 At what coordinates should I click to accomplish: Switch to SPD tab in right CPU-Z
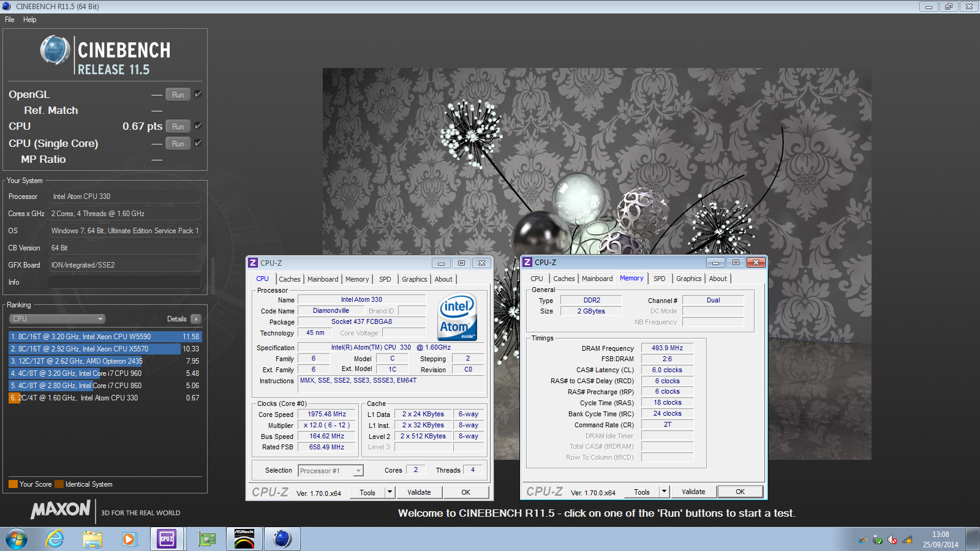click(660, 279)
